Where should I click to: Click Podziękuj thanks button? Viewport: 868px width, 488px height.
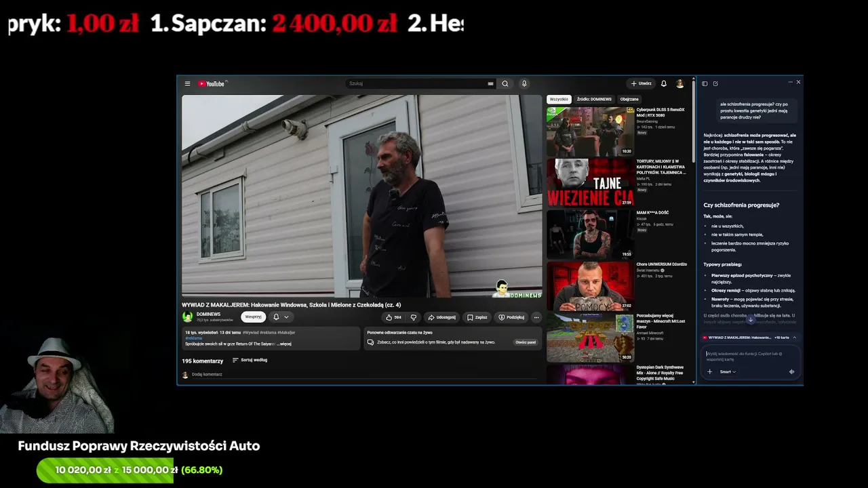(511, 317)
